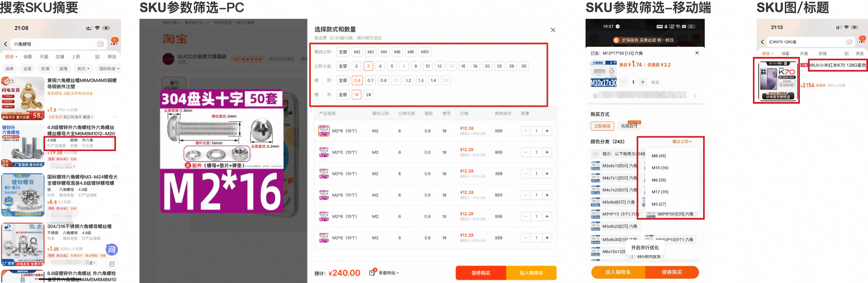Tap plus quantity icon on mobile panel
The width and height of the screenshot is (868, 283).
tap(643, 82)
